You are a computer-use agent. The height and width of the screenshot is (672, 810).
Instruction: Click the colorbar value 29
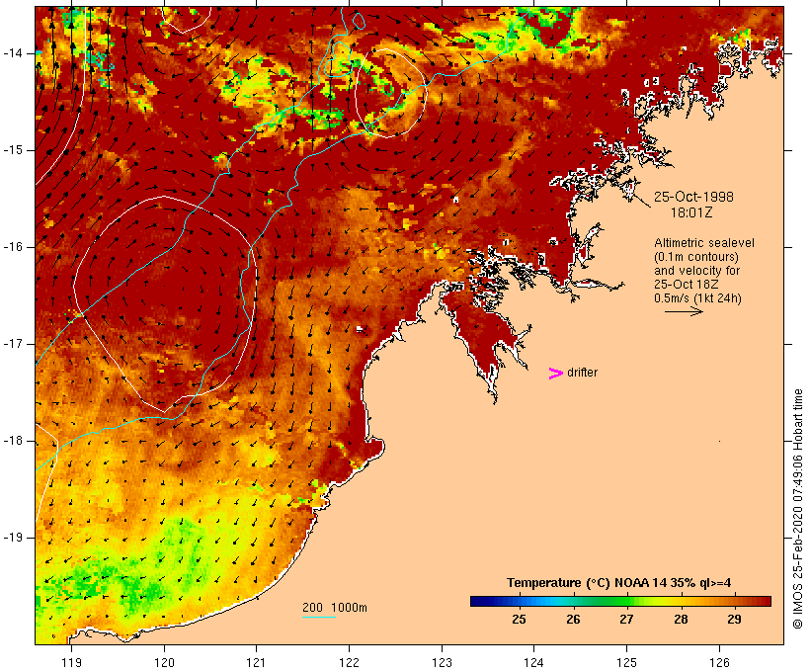tap(734, 620)
